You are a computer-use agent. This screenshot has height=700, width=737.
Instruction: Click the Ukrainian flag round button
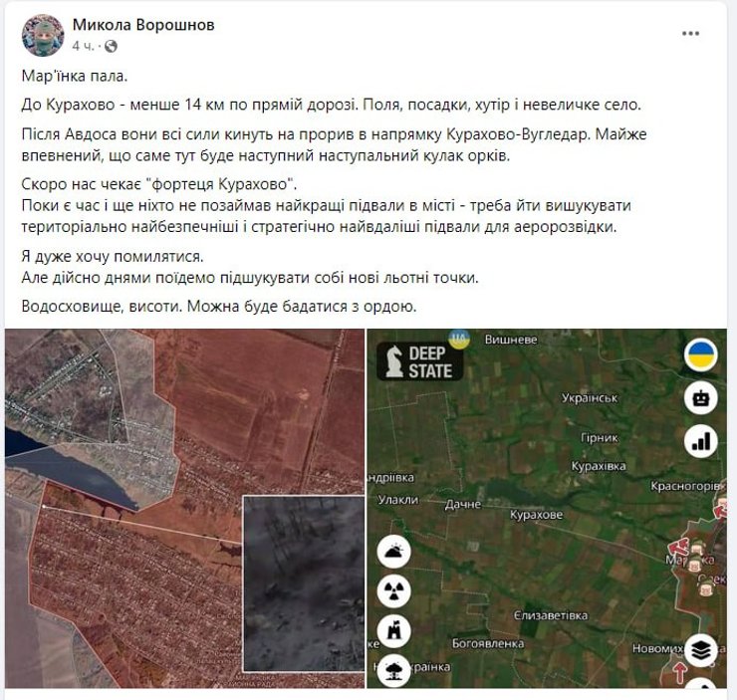pyautogui.click(x=701, y=354)
